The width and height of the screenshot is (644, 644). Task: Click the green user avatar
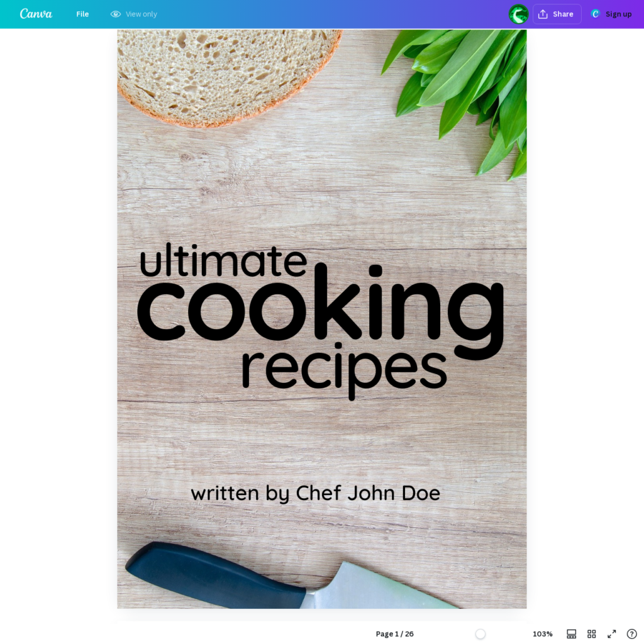[x=518, y=14]
